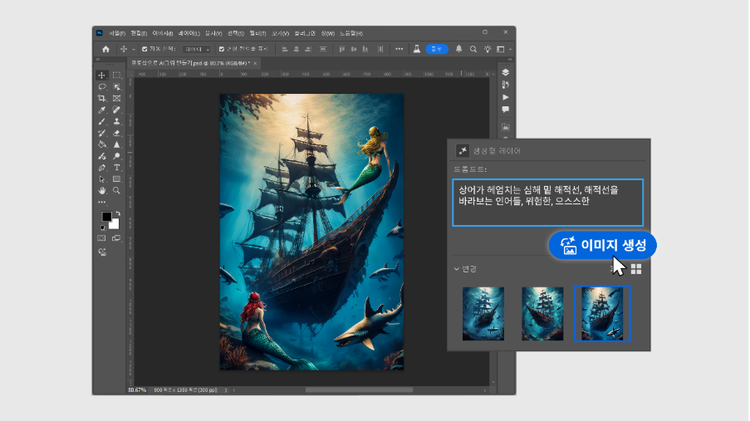Toggle the show transform controls checkbox
Screen dimensions: 750x421
click(221, 49)
